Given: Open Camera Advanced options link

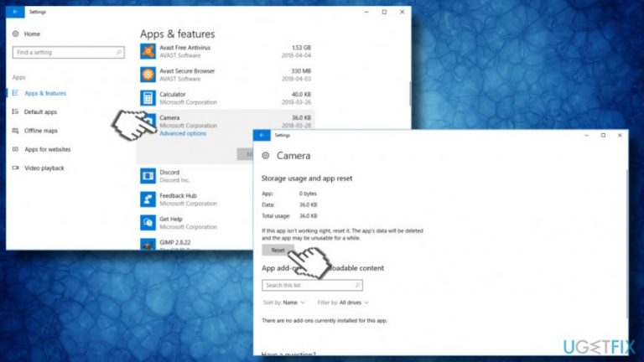Looking at the screenshot, I should pyautogui.click(x=183, y=133).
